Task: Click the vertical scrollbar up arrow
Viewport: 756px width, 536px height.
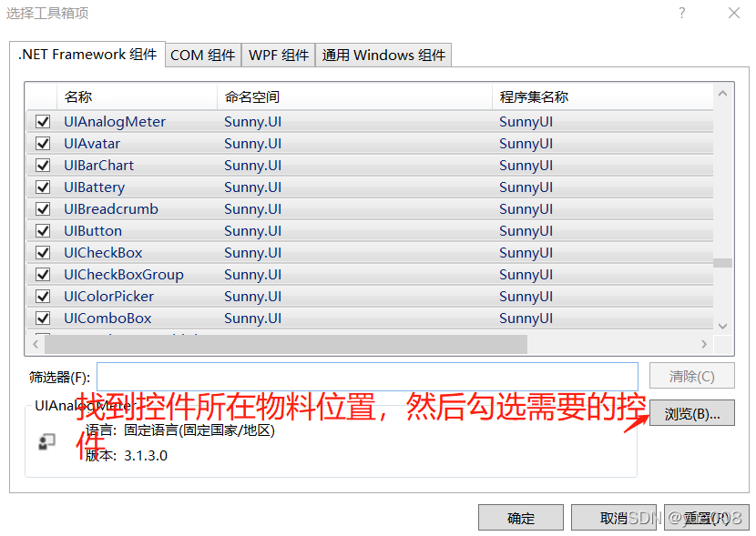Action: [722, 94]
